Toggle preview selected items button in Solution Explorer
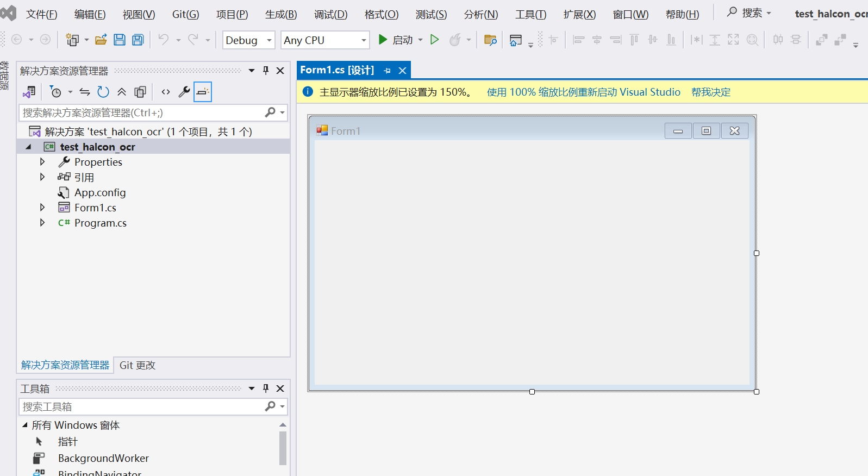This screenshot has height=476, width=868. tap(203, 92)
